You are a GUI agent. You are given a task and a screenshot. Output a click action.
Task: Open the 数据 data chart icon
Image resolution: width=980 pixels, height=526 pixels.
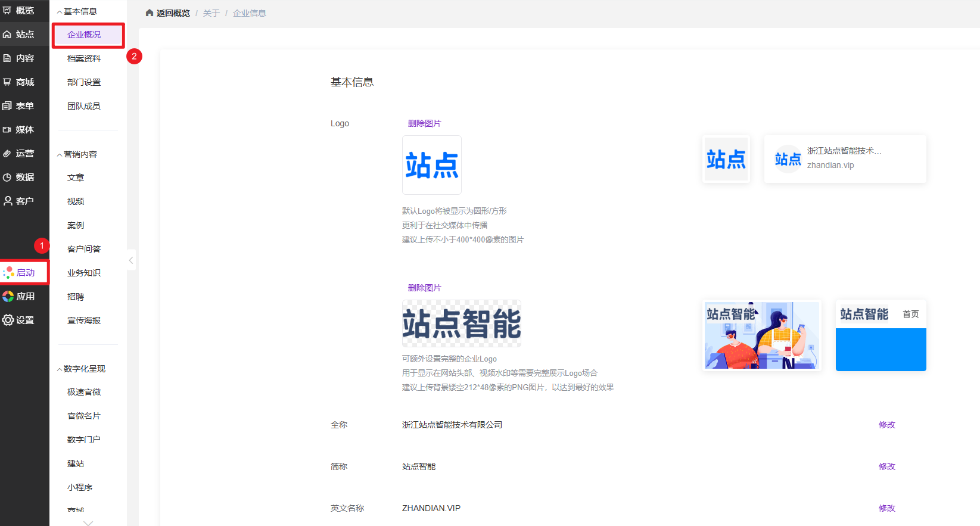pyautogui.click(x=7, y=178)
